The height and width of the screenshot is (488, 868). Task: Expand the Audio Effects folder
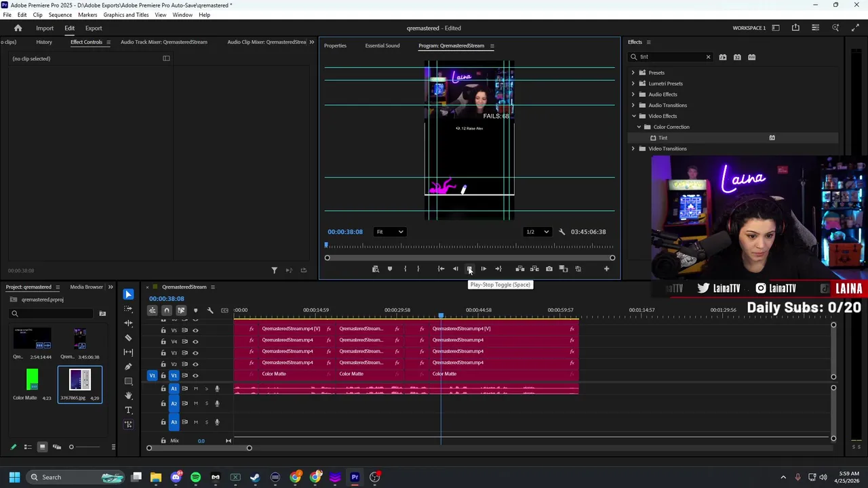click(x=633, y=94)
